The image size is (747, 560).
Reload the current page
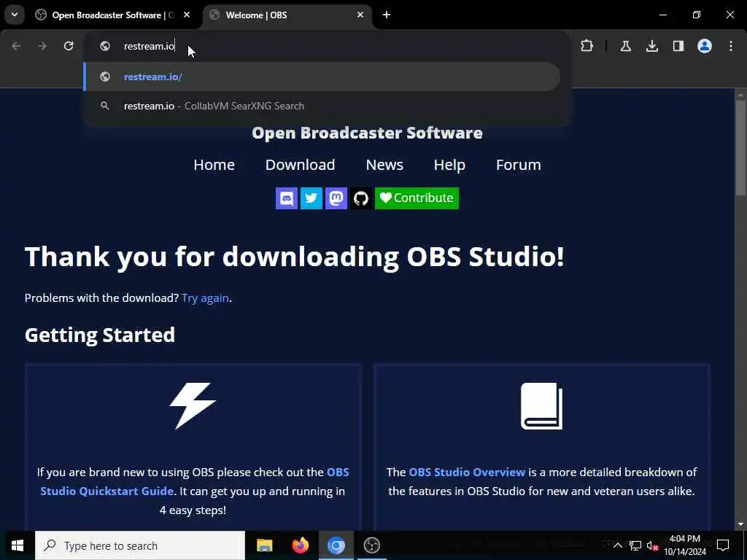[x=69, y=46]
